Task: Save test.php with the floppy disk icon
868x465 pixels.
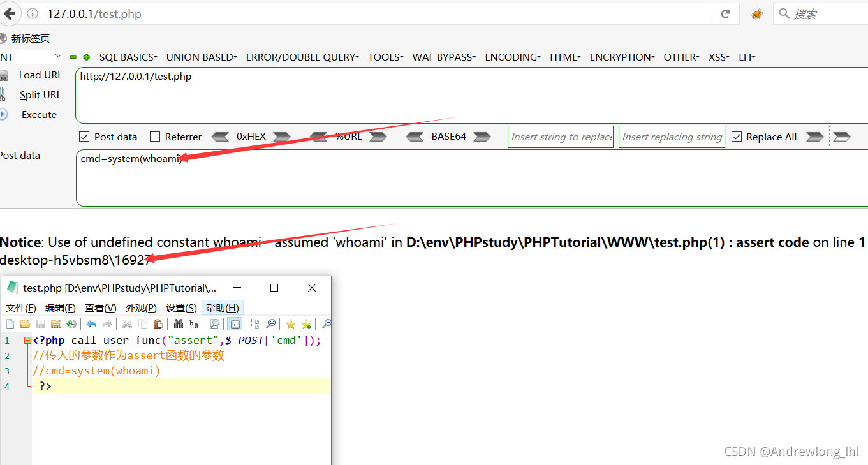Action: 41,324
